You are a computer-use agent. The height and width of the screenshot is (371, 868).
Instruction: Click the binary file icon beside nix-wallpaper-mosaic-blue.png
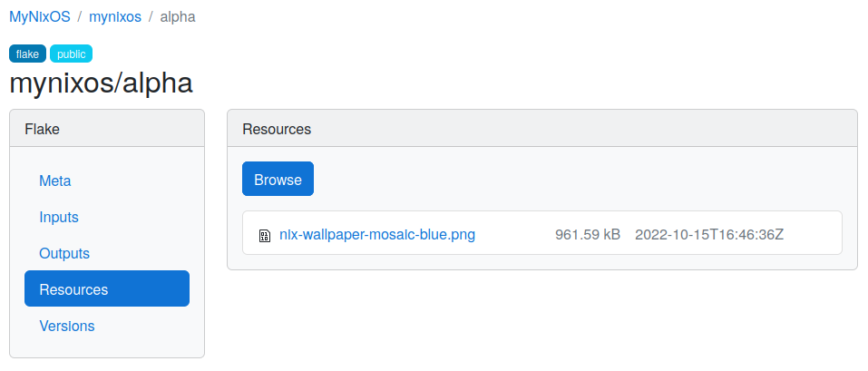(x=265, y=236)
